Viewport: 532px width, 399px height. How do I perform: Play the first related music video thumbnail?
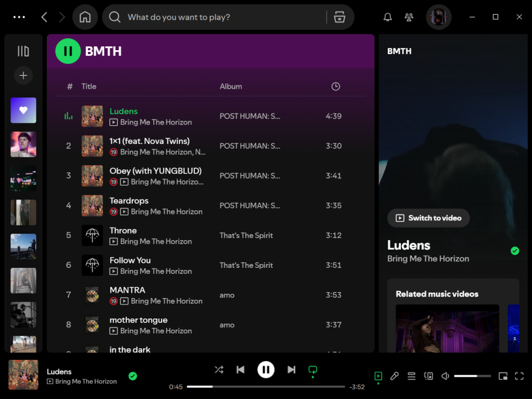447,328
